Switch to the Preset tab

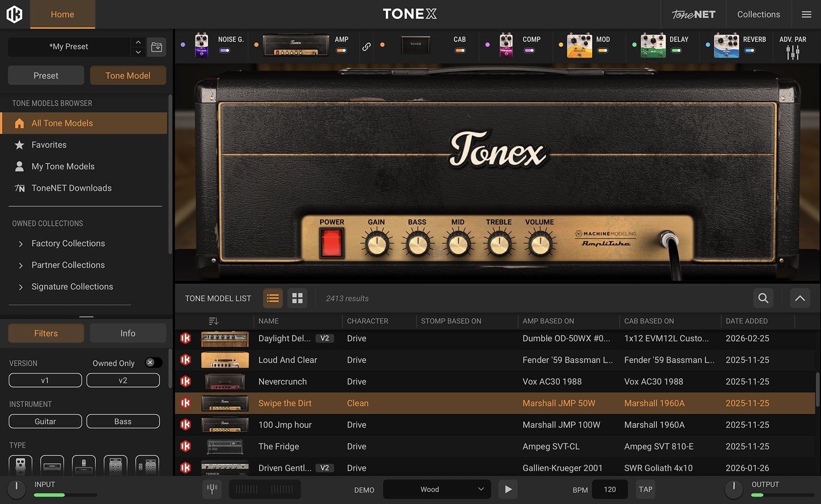click(x=46, y=75)
